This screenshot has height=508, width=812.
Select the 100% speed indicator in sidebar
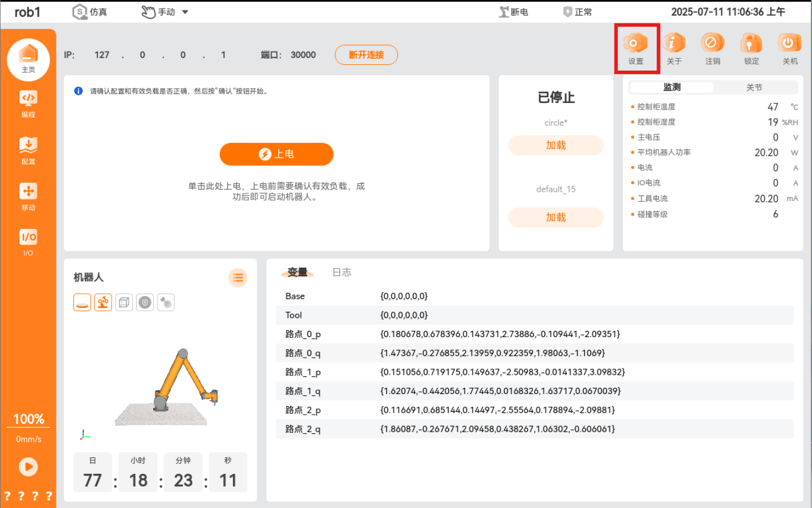point(28,419)
